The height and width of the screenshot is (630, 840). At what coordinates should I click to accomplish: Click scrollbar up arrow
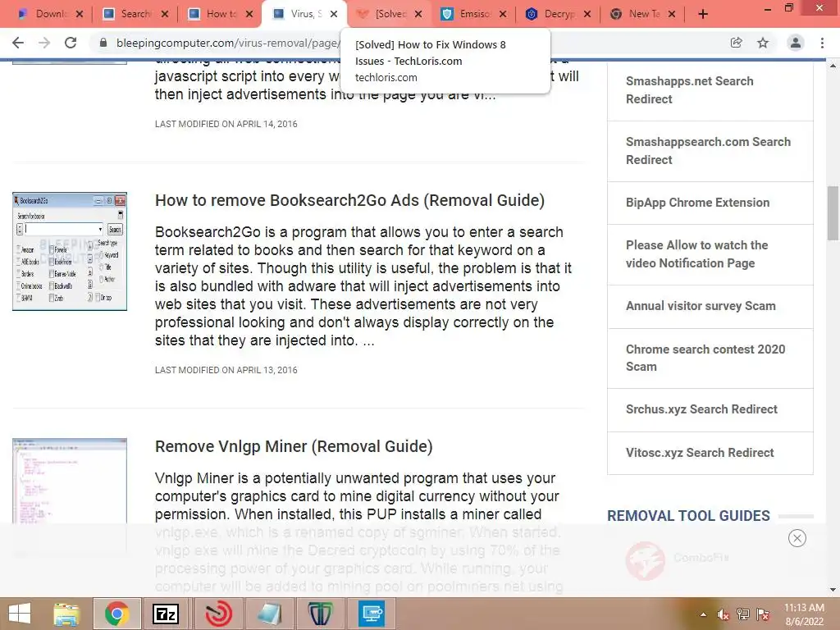[833, 66]
